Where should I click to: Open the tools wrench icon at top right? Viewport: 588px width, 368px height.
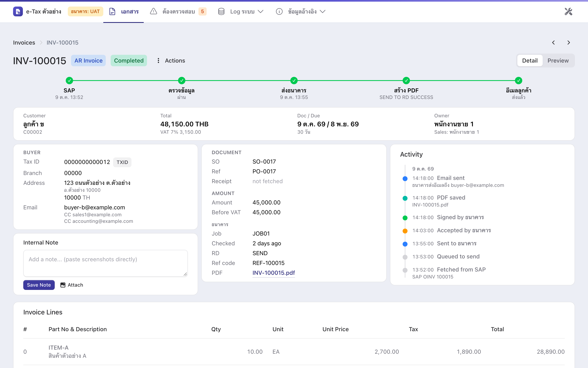(x=568, y=11)
